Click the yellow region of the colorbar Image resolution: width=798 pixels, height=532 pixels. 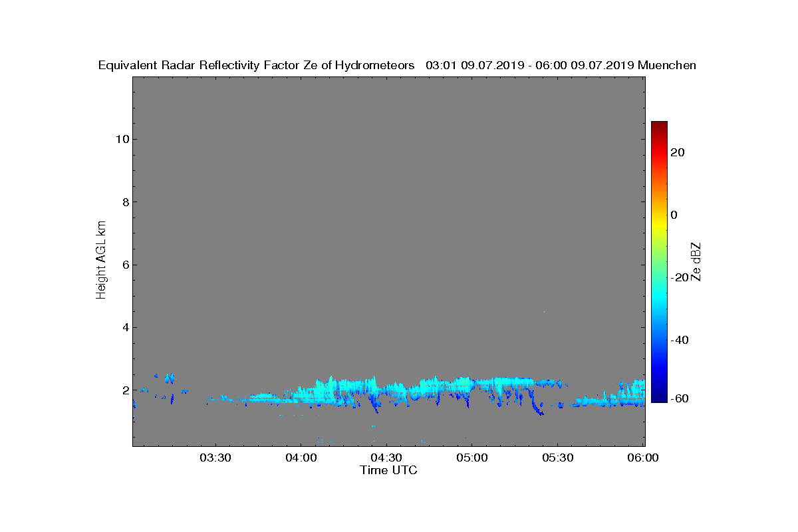tap(659, 226)
